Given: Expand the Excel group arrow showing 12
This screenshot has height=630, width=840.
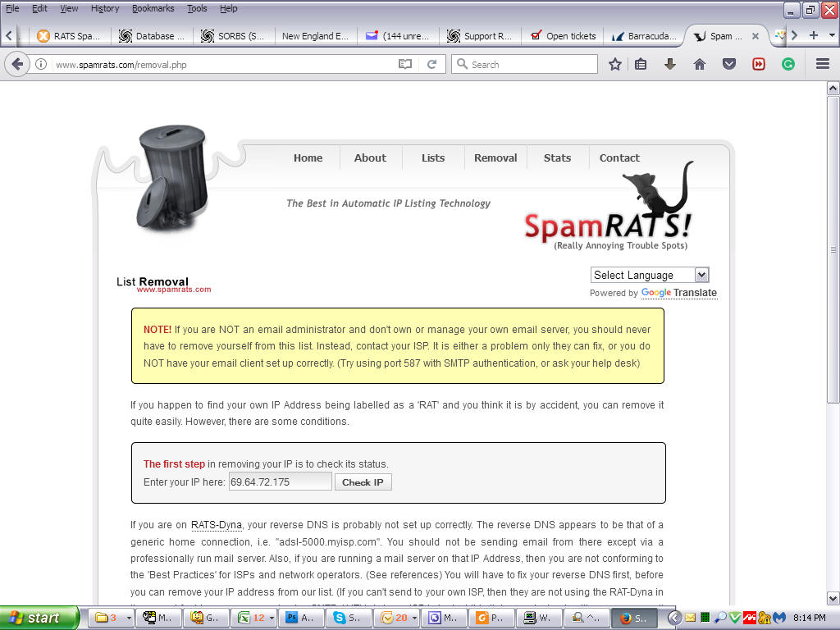Looking at the screenshot, I should click(271, 618).
